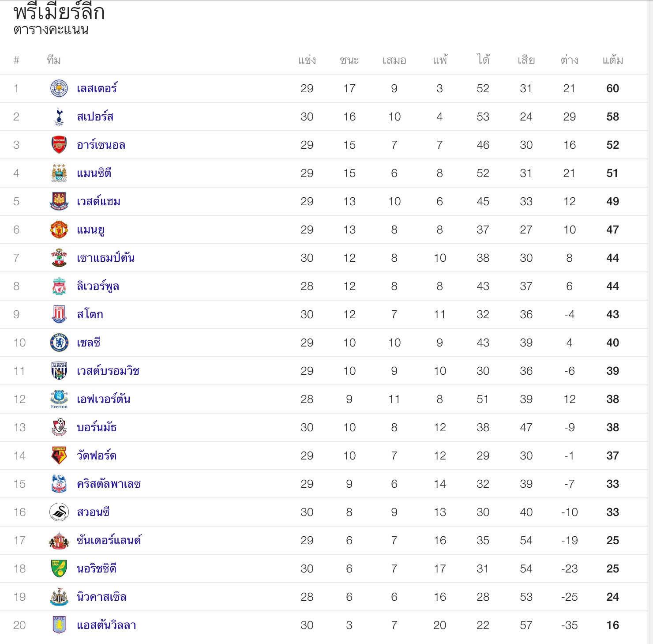653x644 pixels.
Task: Click the Watford yellow hart crest
Action: [x=59, y=456]
